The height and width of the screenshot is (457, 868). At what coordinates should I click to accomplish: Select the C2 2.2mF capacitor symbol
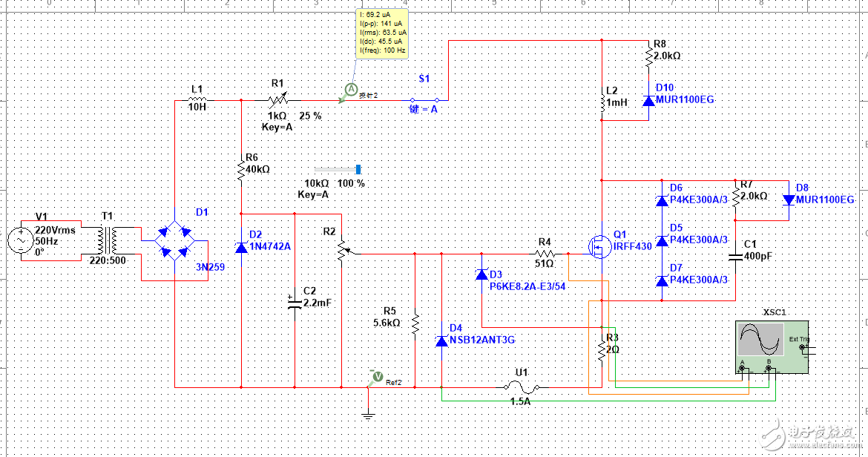[295, 303]
